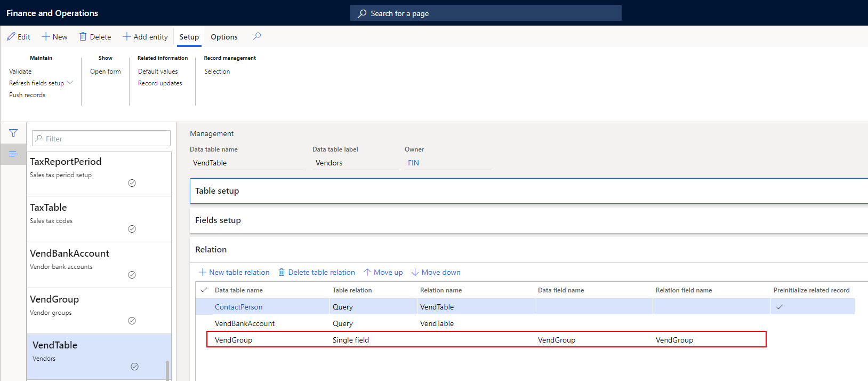The image size is (868, 381).
Task: Open the ContactPerson table link
Action: click(x=238, y=307)
